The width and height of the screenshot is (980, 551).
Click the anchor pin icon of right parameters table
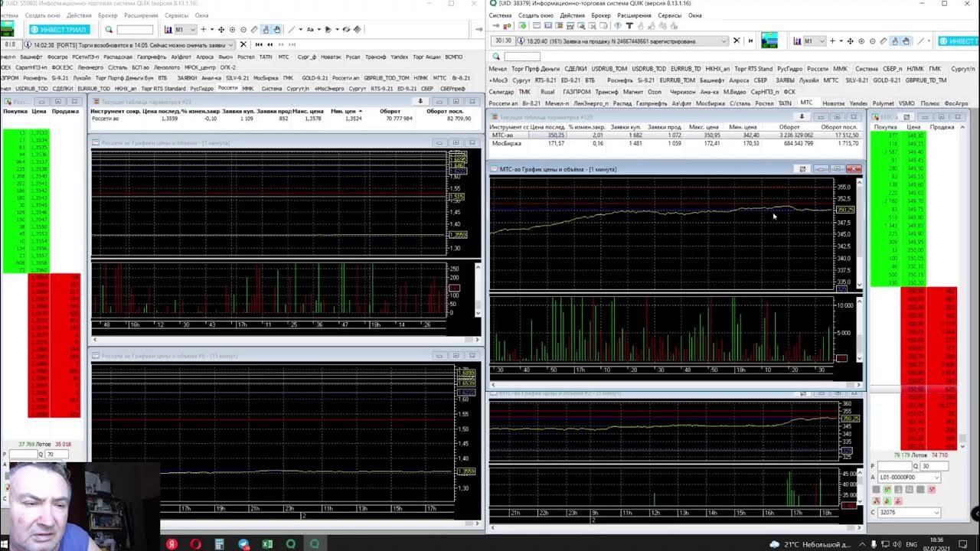pos(802,117)
